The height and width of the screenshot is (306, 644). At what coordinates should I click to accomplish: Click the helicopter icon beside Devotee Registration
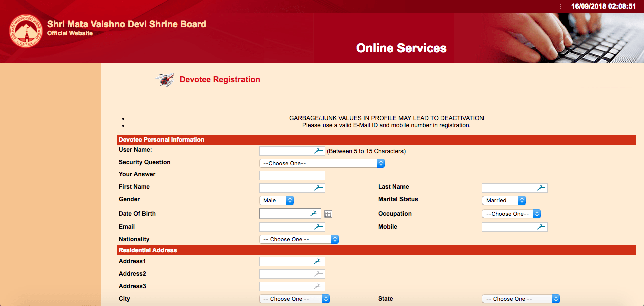click(x=165, y=80)
